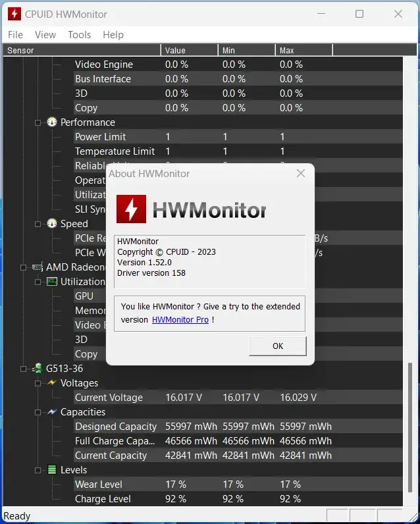Image resolution: width=420 pixels, height=524 pixels.
Task: Maximize the CPUID HWMonitor window
Action: (x=359, y=14)
